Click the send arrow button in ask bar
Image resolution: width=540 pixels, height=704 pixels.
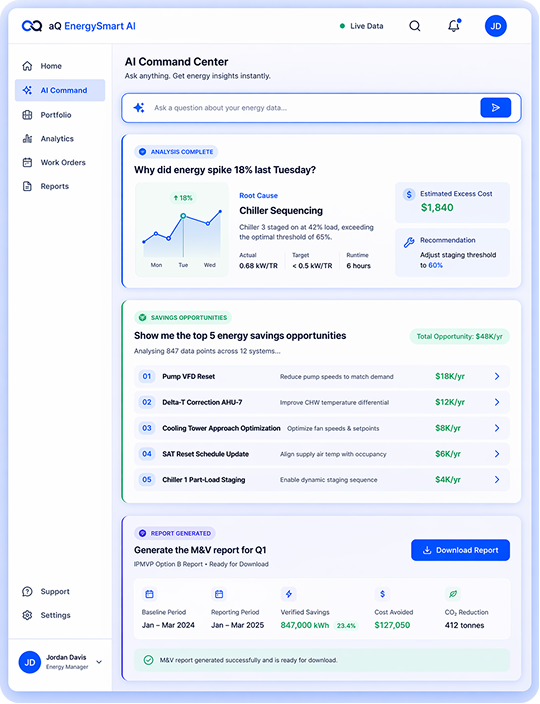pos(496,108)
